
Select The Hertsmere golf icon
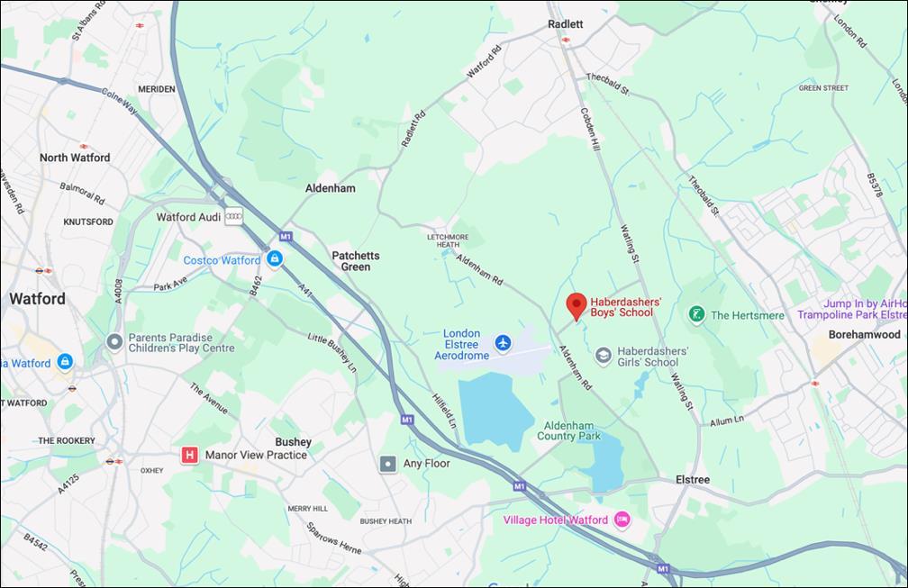point(696,315)
